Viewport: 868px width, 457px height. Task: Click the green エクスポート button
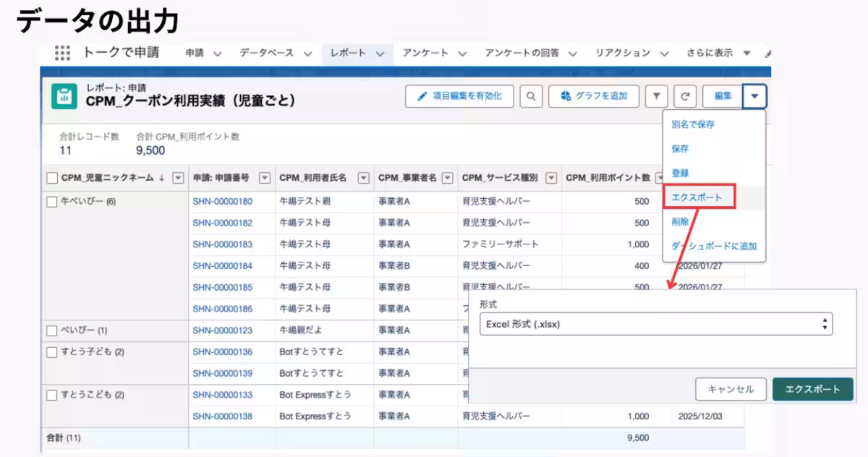(x=812, y=389)
